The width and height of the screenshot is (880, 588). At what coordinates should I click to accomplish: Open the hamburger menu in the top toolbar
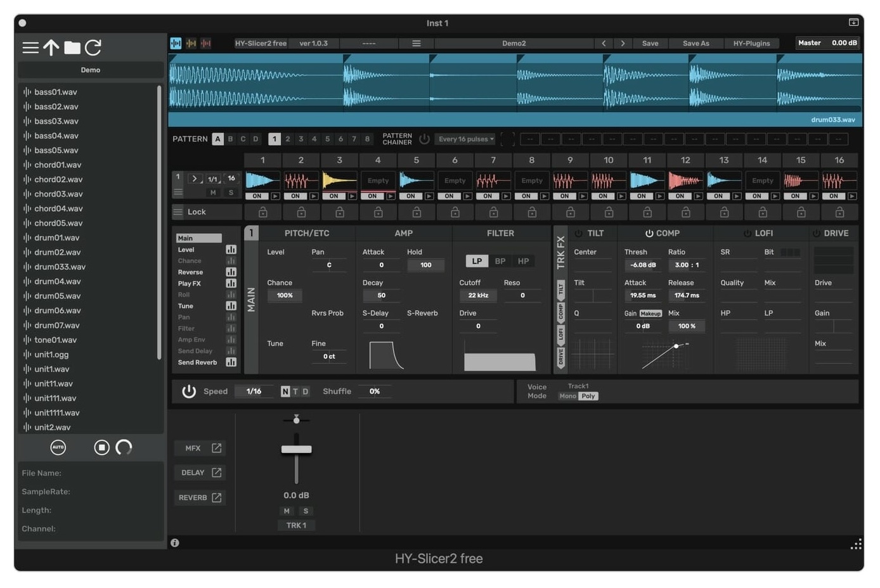[417, 43]
